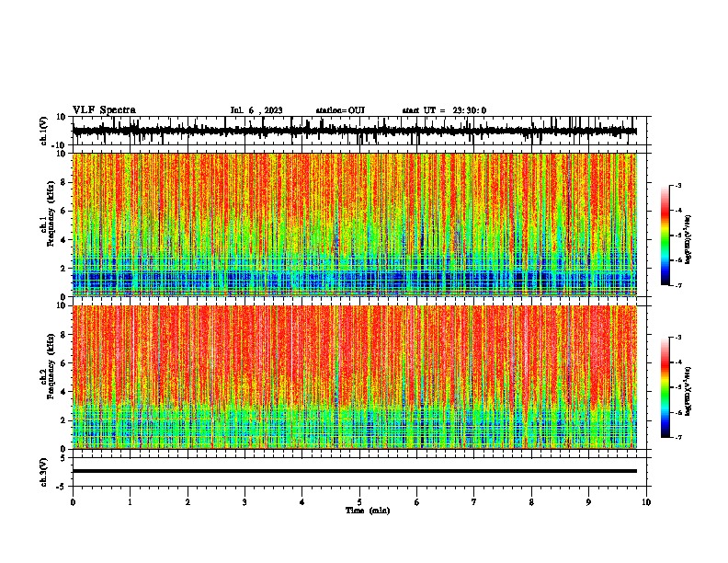Click time axis tick label '9'
The image size is (728, 563).
[x=588, y=502]
